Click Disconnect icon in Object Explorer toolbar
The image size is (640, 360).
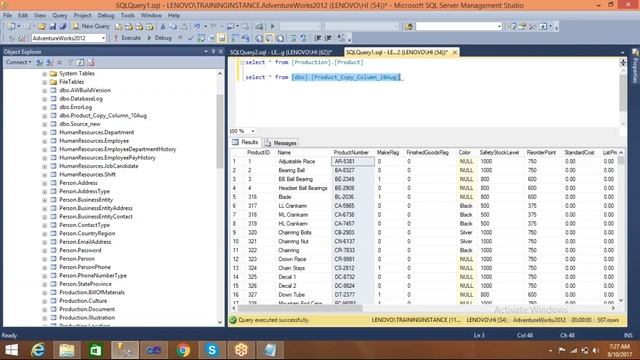tap(49, 62)
